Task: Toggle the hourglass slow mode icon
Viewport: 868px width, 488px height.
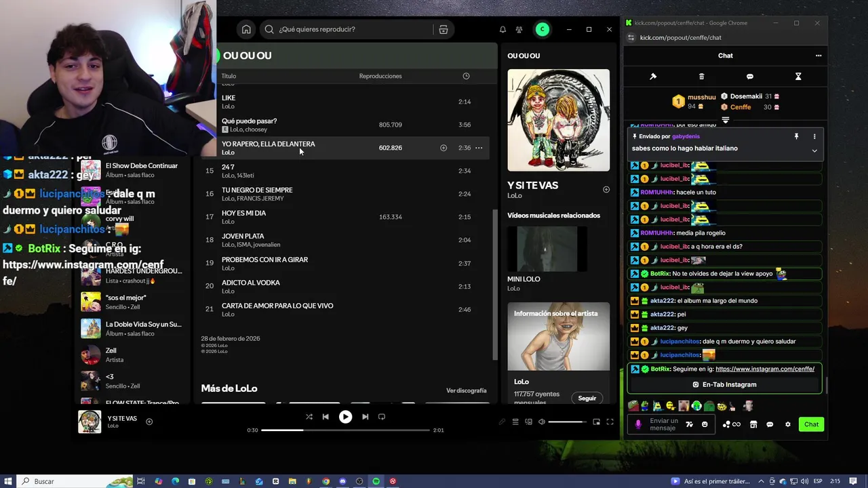Action: [x=798, y=77]
